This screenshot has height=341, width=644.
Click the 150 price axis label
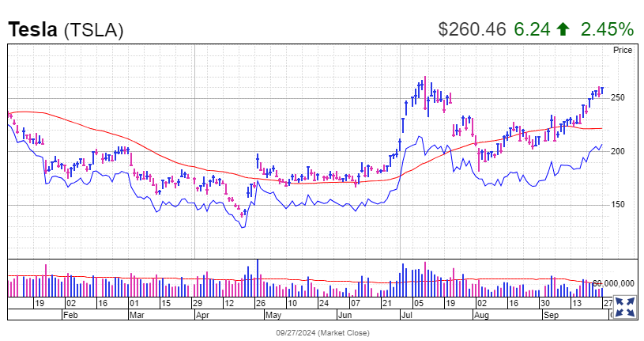click(x=617, y=204)
